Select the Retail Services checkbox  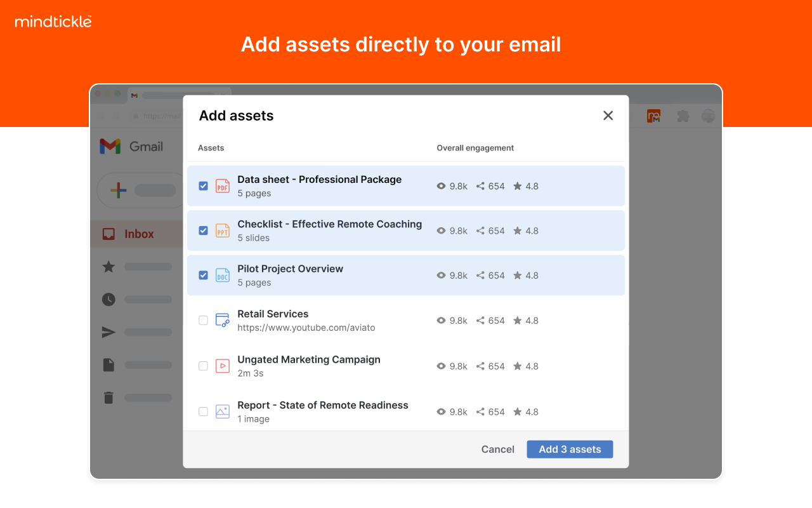203,320
